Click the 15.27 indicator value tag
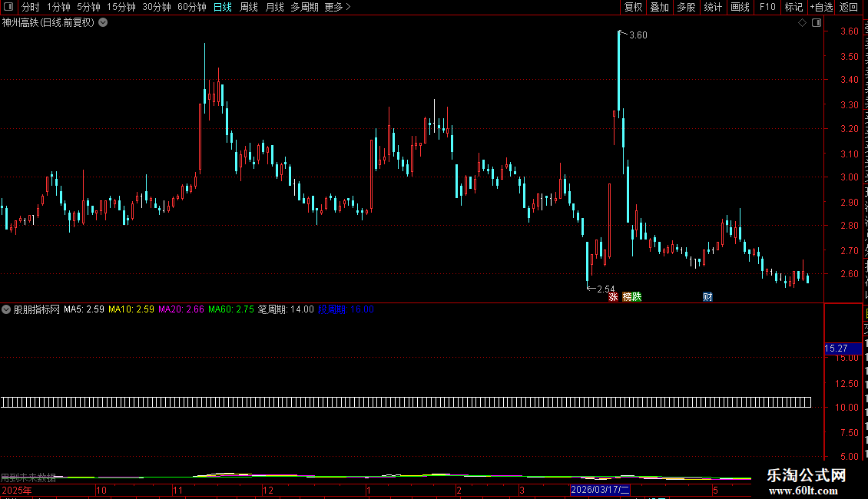Image resolution: width=868 pixels, height=499 pixels. point(843,349)
